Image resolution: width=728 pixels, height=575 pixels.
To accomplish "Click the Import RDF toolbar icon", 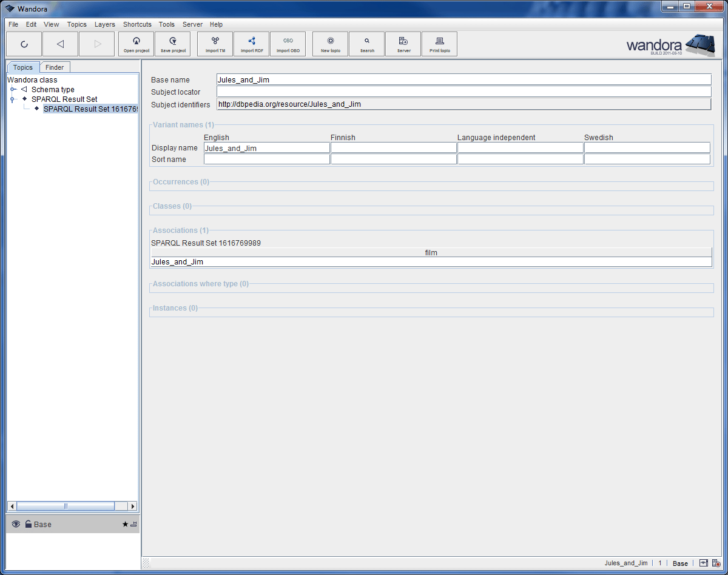I will click(251, 43).
